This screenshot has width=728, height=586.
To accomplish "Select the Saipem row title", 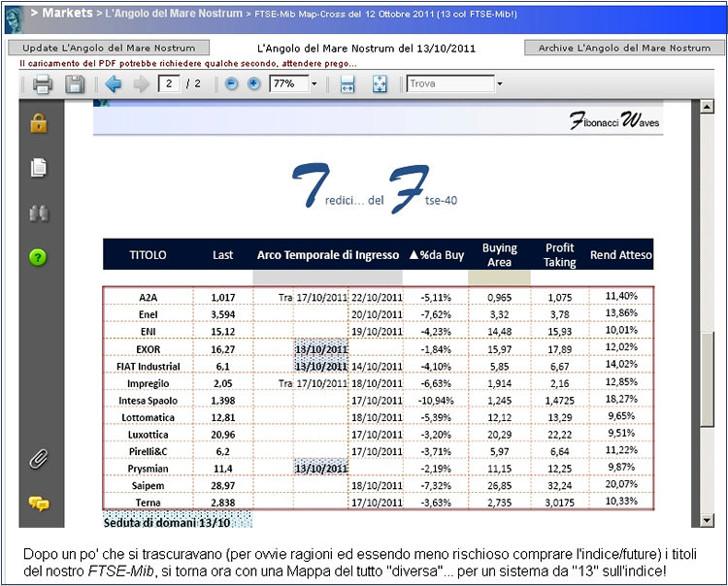I will click(x=149, y=486).
